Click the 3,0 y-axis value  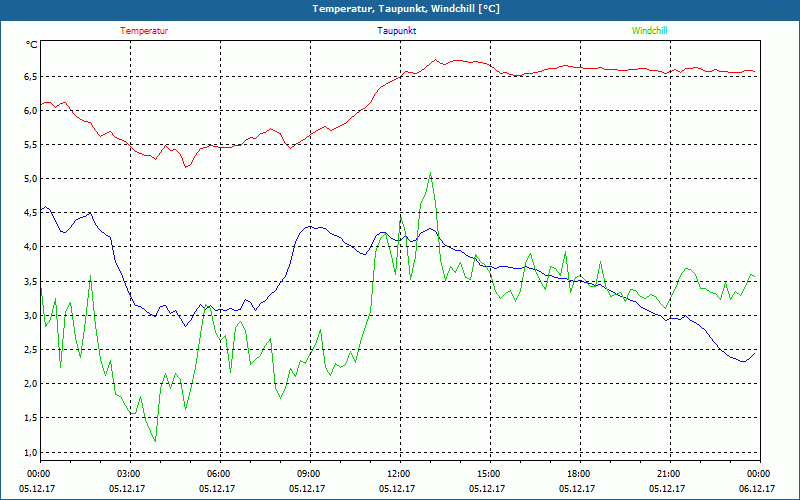(x=31, y=315)
